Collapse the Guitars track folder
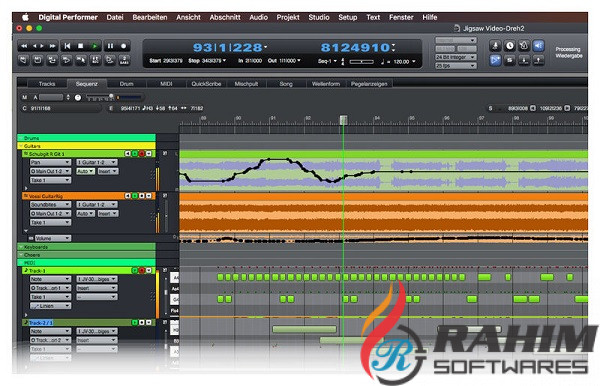 [21, 146]
